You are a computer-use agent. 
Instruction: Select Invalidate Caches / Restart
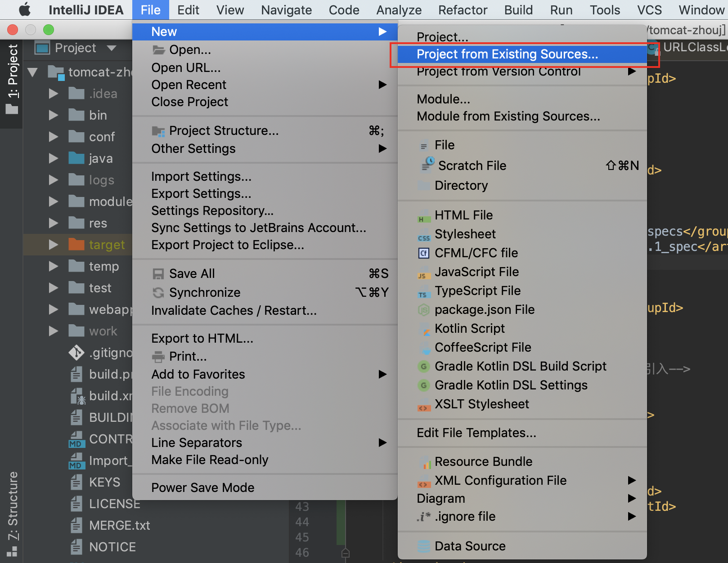[x=265, y=311]
